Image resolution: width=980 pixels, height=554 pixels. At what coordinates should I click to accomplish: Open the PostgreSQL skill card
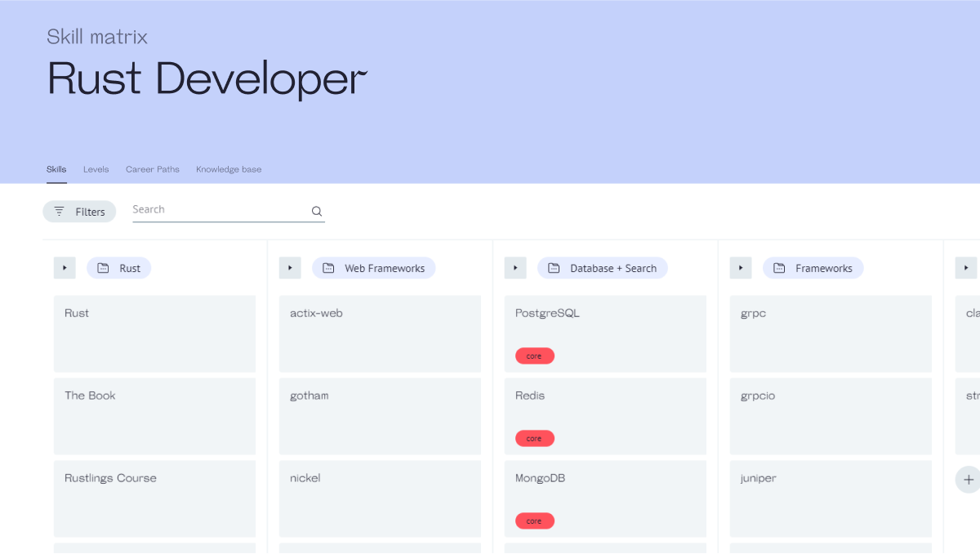[605, 334]
